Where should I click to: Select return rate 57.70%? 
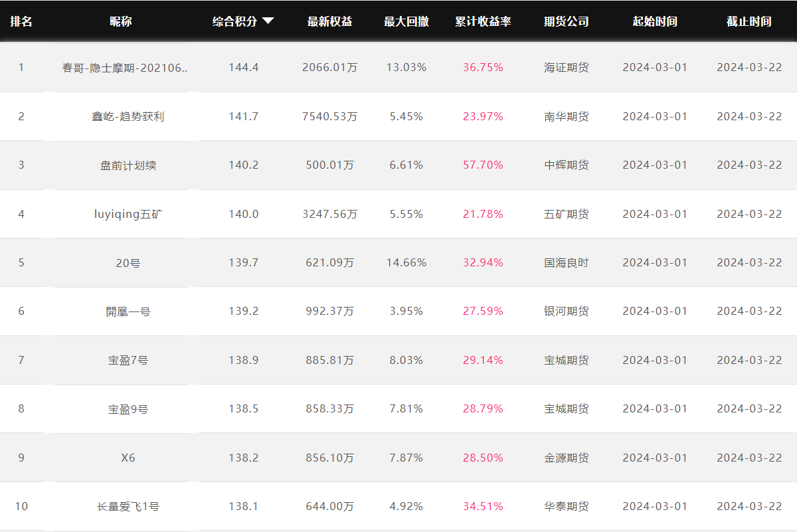pos(483,165)
